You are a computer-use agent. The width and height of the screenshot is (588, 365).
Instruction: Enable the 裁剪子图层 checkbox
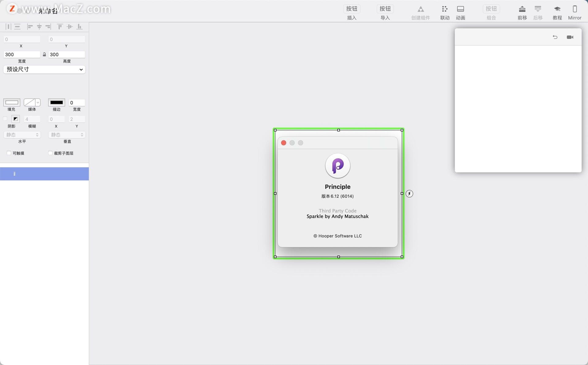50,153
